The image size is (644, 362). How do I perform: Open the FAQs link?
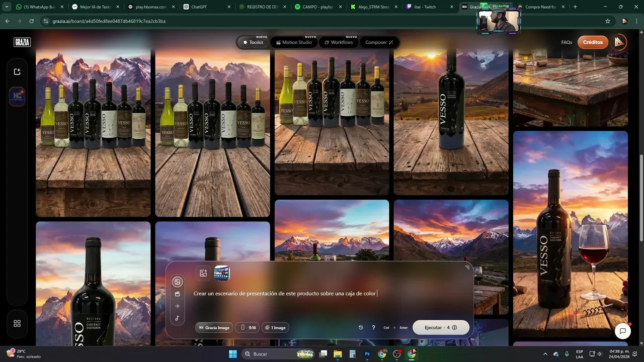pos(567,42)
